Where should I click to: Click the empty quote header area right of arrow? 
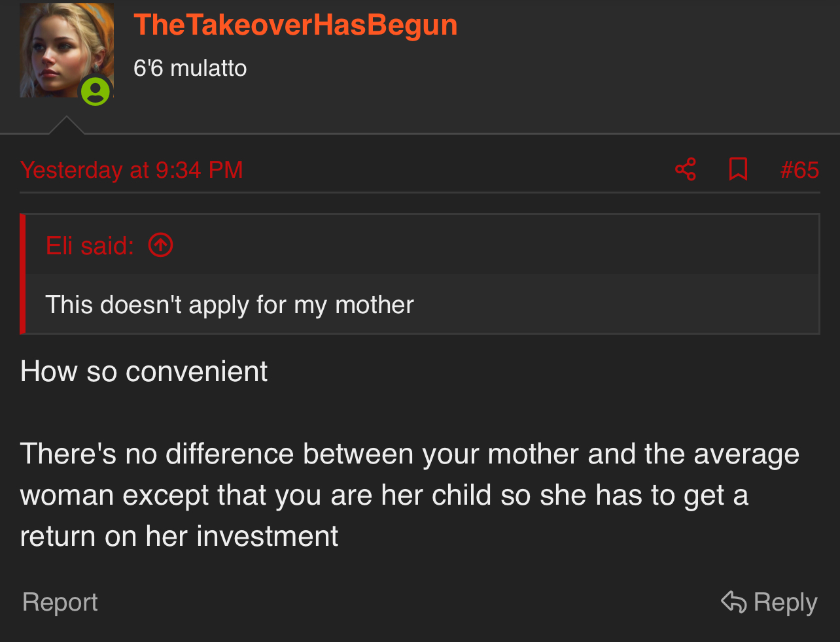click(x=496, y=245)
